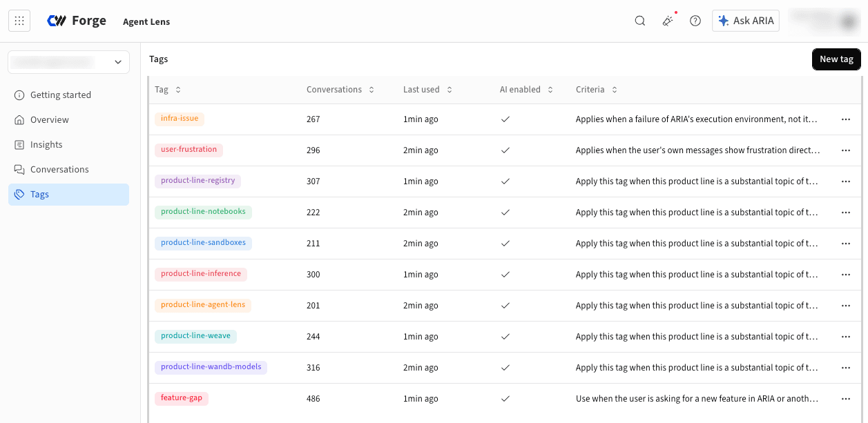Image resolution: width=868 pixels, height=423 pixels.
Task: Expand the project selector dropdown
Action: click(68, 62)
